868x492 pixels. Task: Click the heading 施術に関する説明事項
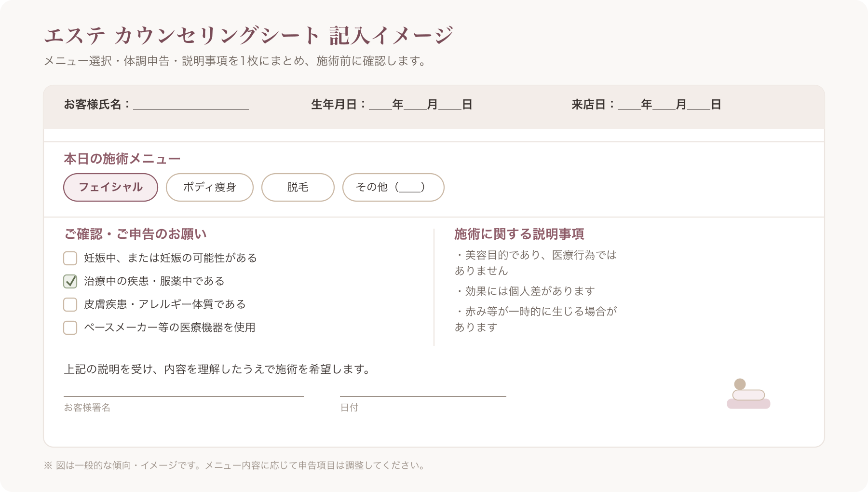click(x=519, y=234)
